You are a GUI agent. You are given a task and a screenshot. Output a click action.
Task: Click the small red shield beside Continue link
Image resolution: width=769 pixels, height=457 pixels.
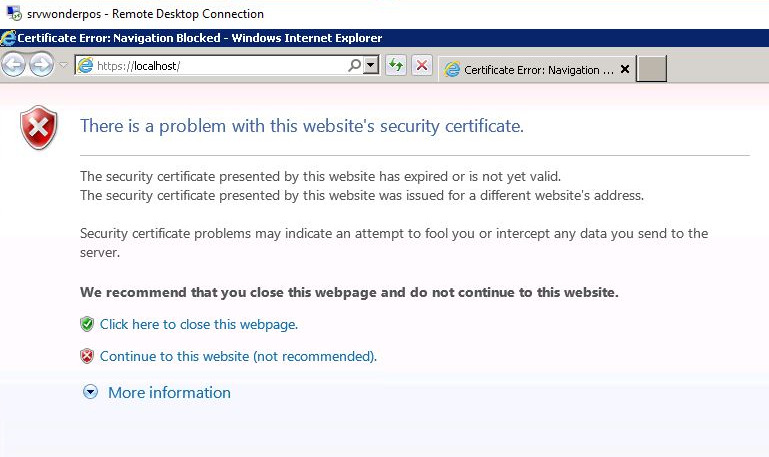[87, 356]
